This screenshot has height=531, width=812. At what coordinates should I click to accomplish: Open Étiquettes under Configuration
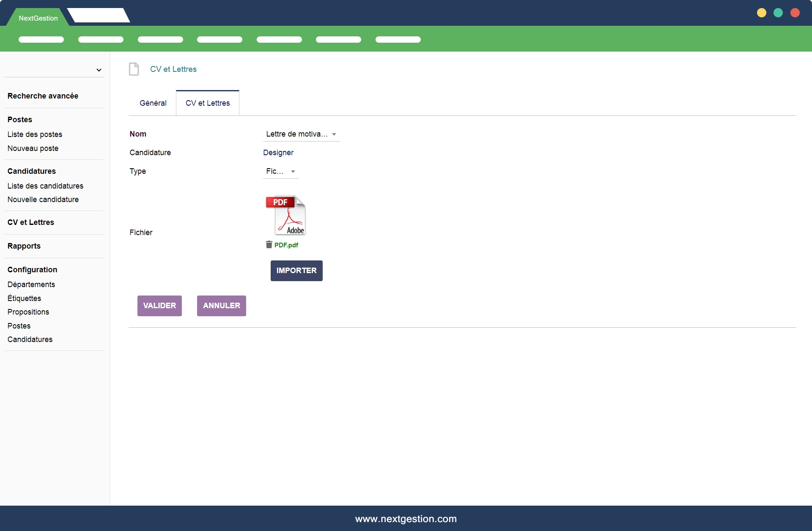[x=24, y=298]
